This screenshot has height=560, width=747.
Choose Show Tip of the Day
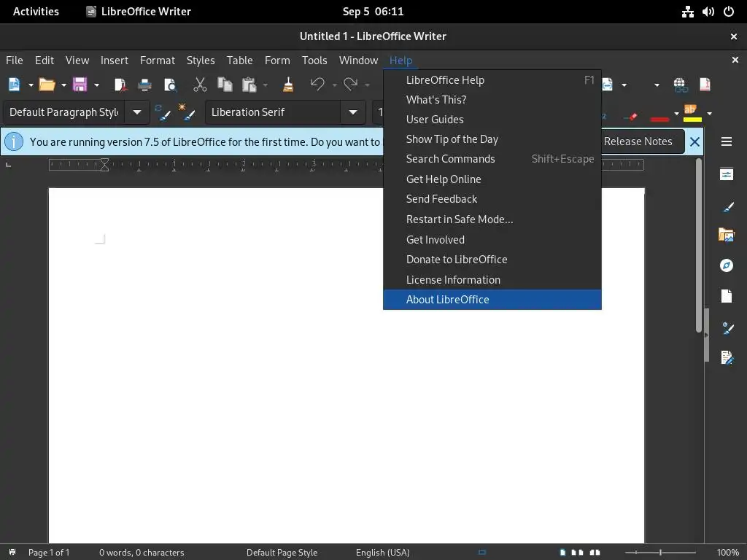point(492,139)
